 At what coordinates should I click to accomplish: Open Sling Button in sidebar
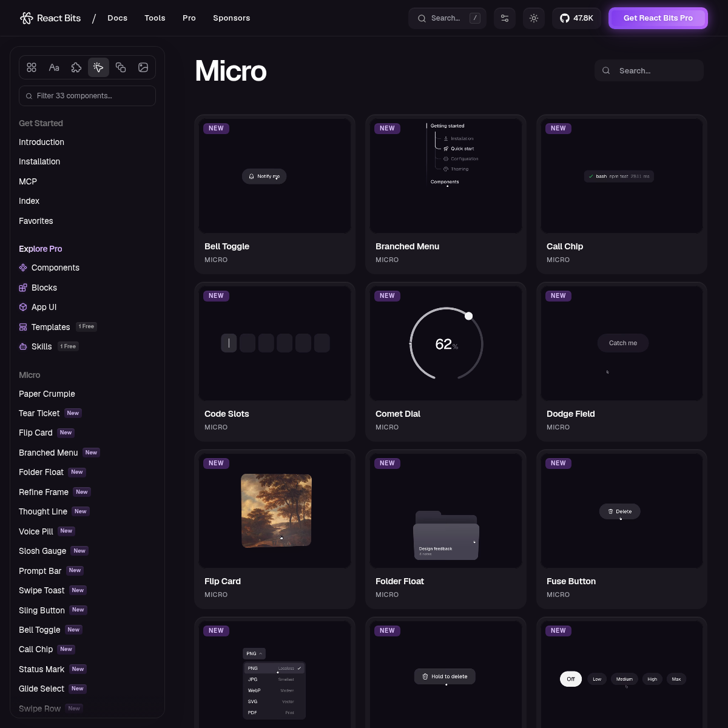click(x=41, y=610)
